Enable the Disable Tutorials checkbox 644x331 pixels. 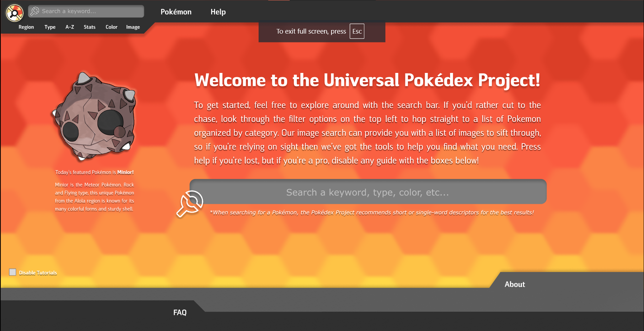(x=13, y=272)
